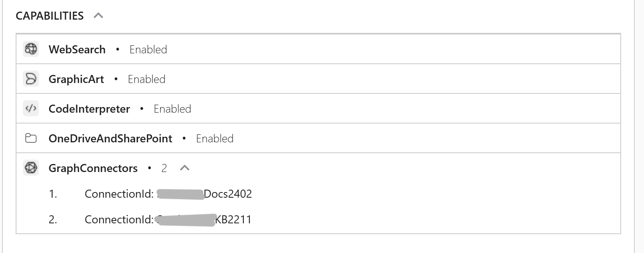The image size is (644, 253).
Task: Click the GraphicArt capability icon
Action: [x=31, y=79]
